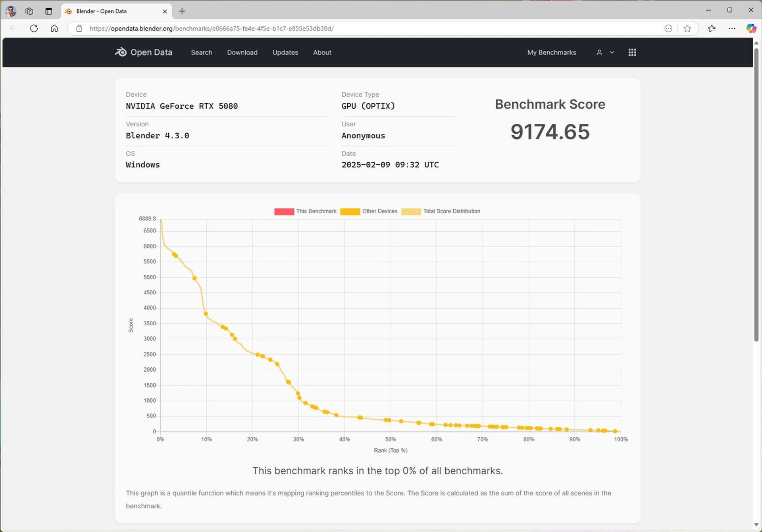The image size is (762, 532).
Task: Open the browser profile avatar
Action: click(11, 11)
